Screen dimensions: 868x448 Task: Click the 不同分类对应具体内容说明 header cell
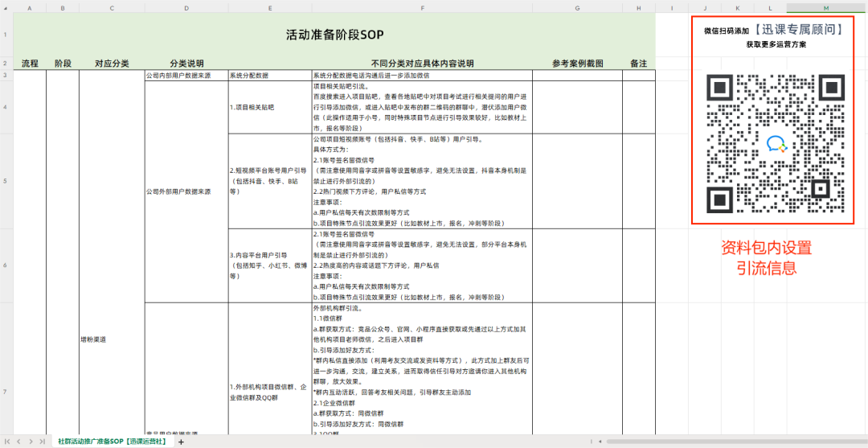(423, 63)
